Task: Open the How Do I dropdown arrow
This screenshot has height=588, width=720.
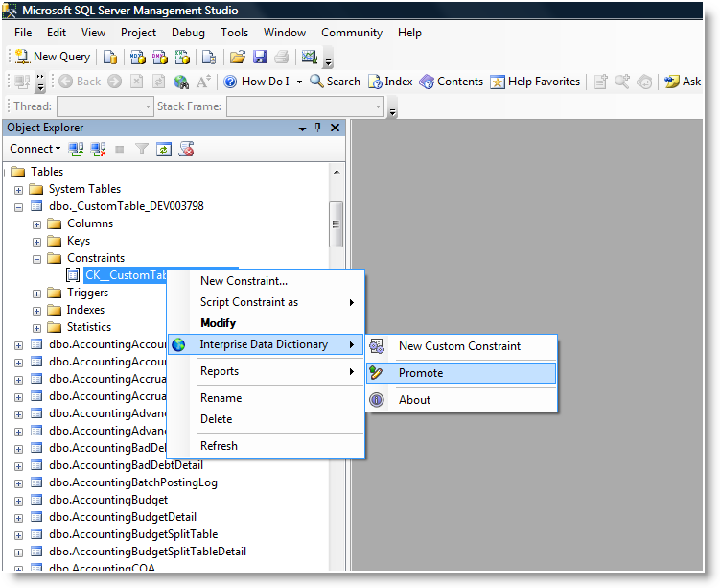Action: click(x=299, y=82)
